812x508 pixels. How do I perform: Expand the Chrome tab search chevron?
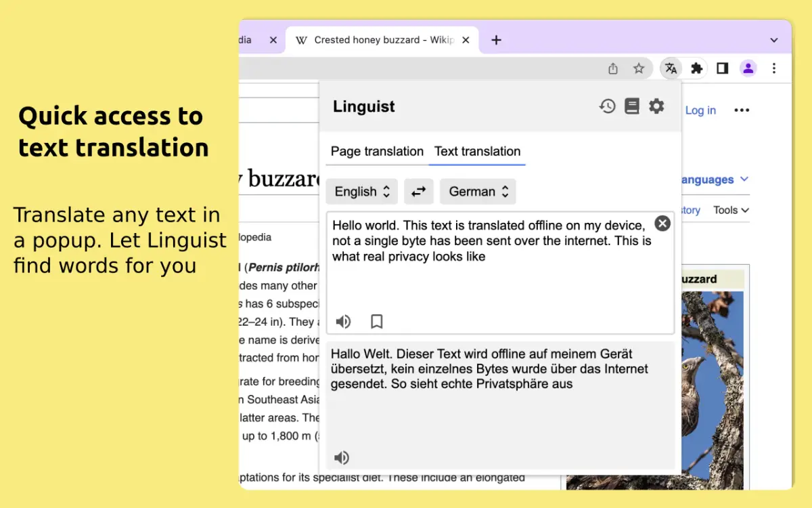point(773,39)
